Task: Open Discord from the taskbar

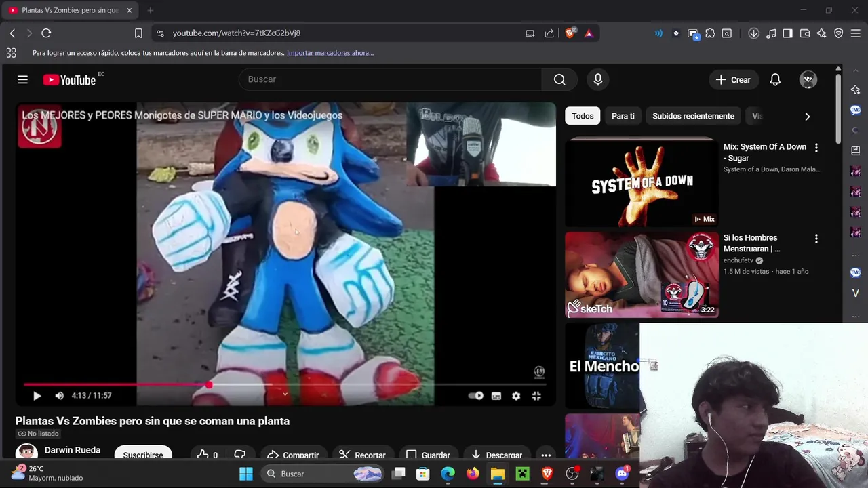Action: coord(622,474)
